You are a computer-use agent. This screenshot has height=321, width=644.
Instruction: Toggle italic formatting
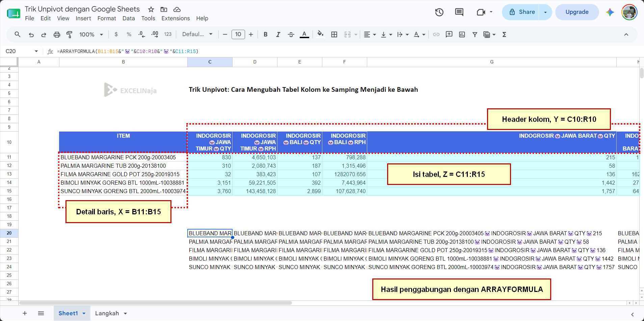click(x=278, y=34)
